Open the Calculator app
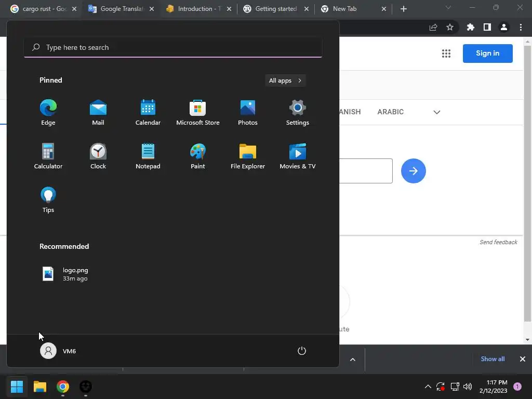This screenshot has height=399, width=532. point(48,156)
